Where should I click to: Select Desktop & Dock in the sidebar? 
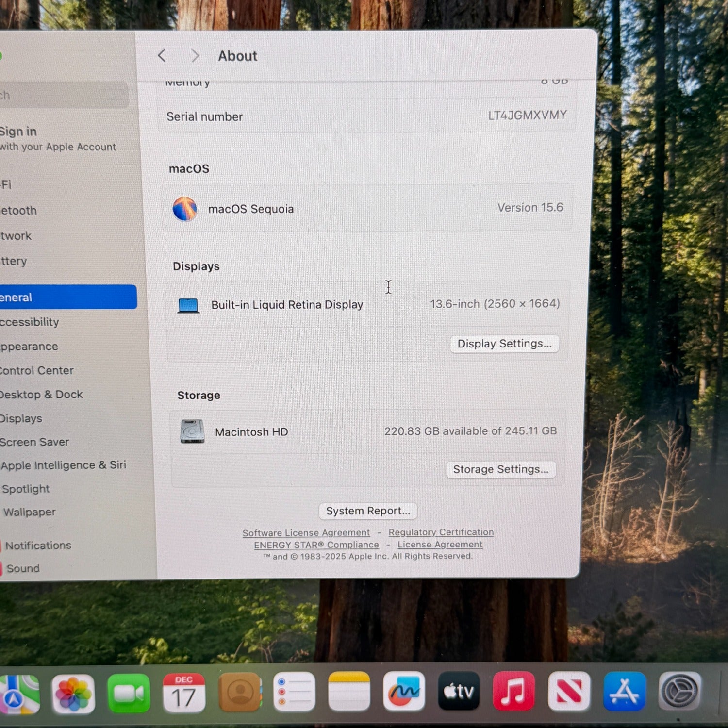click(x=42, y=395)
